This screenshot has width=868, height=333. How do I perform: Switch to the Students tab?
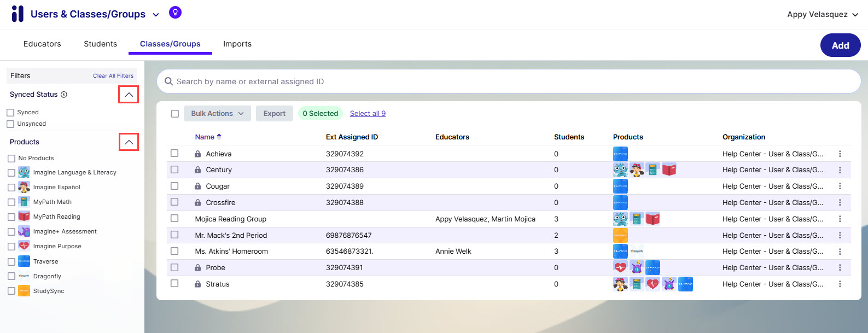pos(100,44)
